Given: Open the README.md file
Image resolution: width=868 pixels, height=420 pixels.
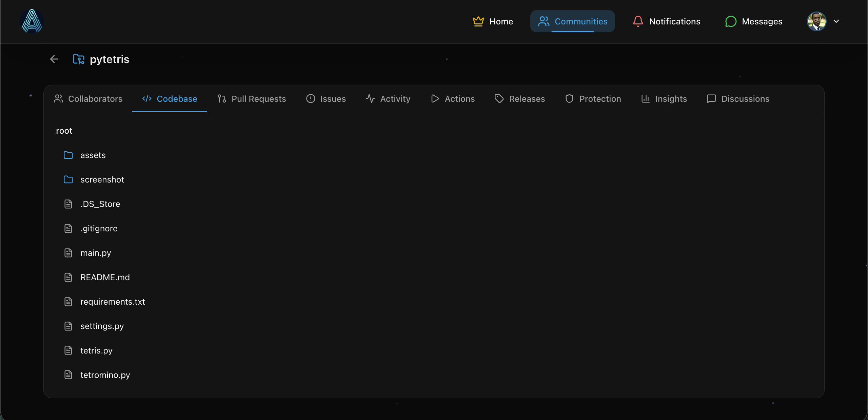Looking at the screenshot, I should (x=105, y=277).
